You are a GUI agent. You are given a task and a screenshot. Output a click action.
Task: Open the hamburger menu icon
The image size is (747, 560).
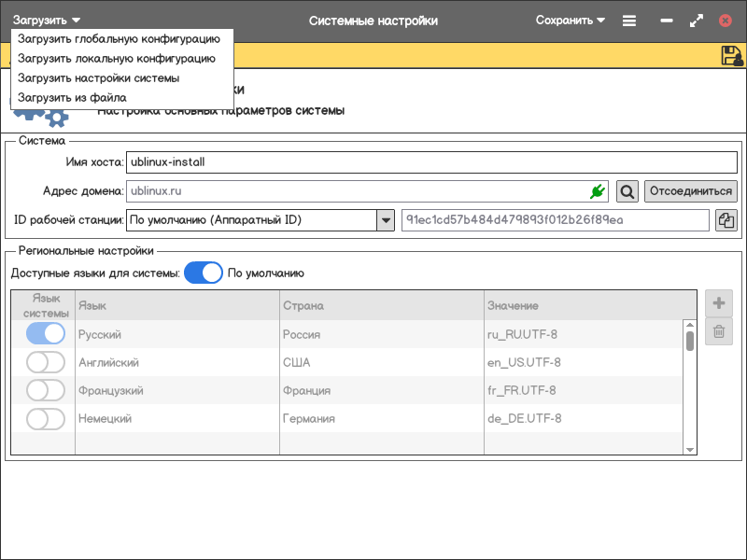pyautogui.click(x=629, y=21)
